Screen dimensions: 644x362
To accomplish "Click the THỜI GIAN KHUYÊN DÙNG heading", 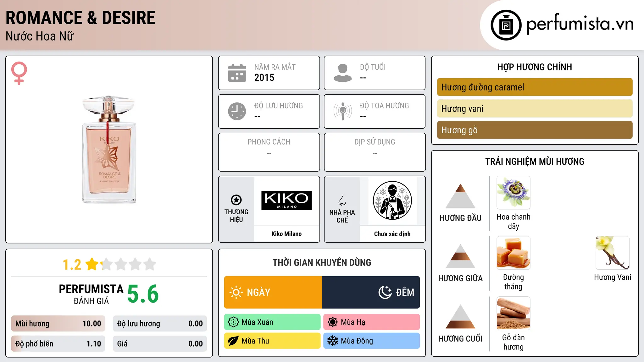I will click(322, 262).
